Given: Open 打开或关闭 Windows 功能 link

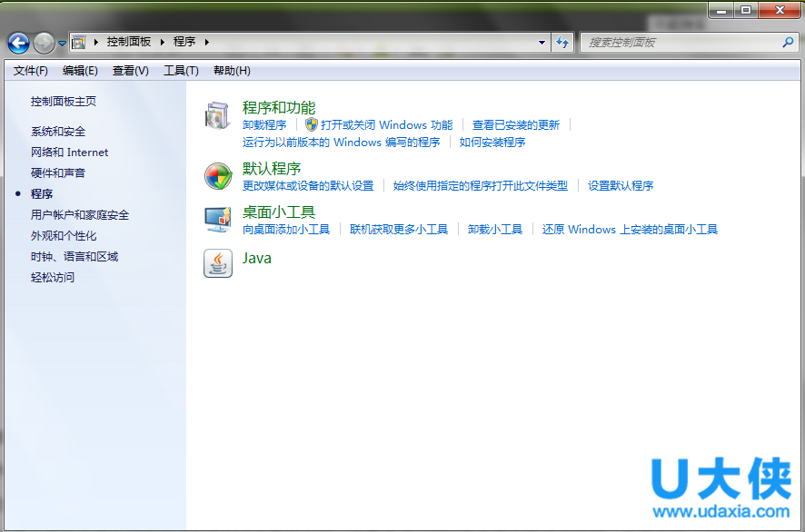Looking at the screenshot, I should point(386,125).
